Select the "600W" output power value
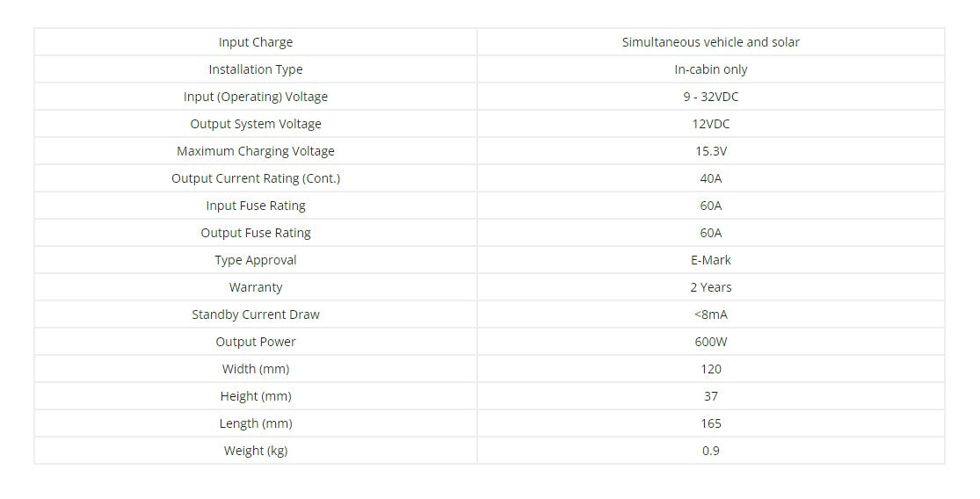This screenshot has height=499, width=980. click(710, 342)
